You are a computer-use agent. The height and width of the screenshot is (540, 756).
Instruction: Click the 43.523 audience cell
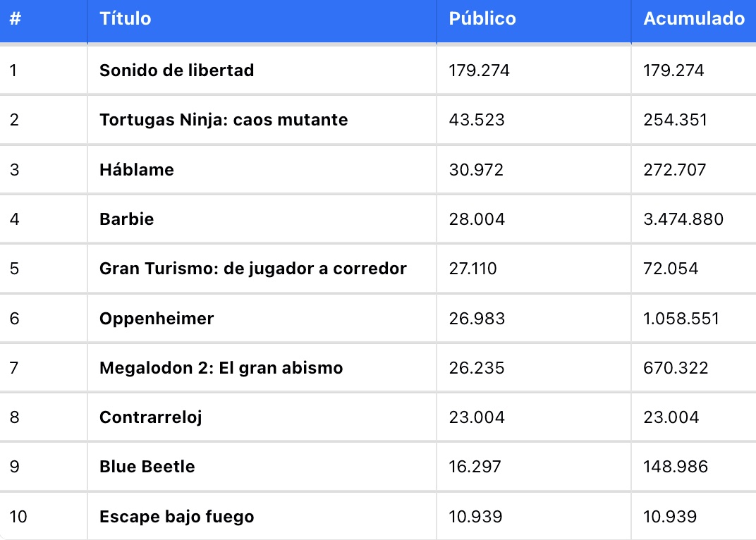pyautogui.click(x=476, y=120)
